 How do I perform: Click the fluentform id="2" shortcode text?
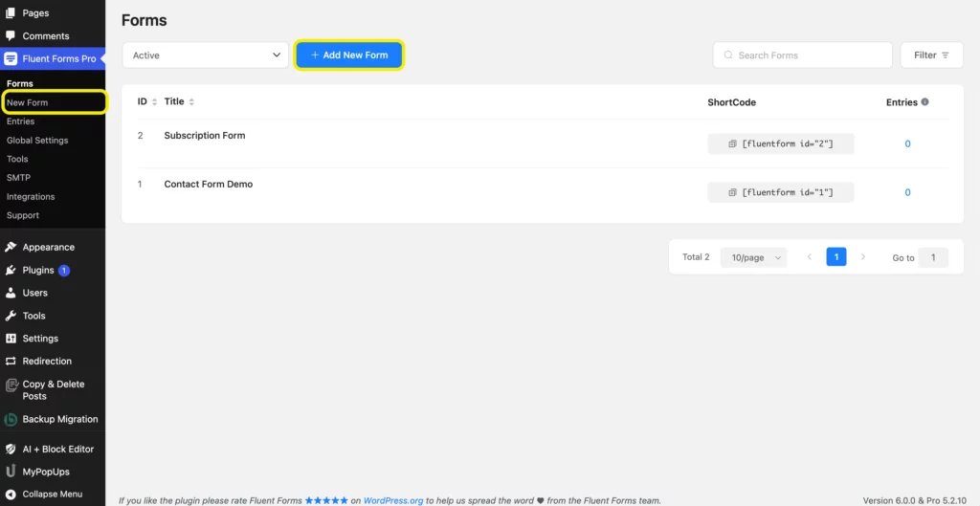coord(788,143)
